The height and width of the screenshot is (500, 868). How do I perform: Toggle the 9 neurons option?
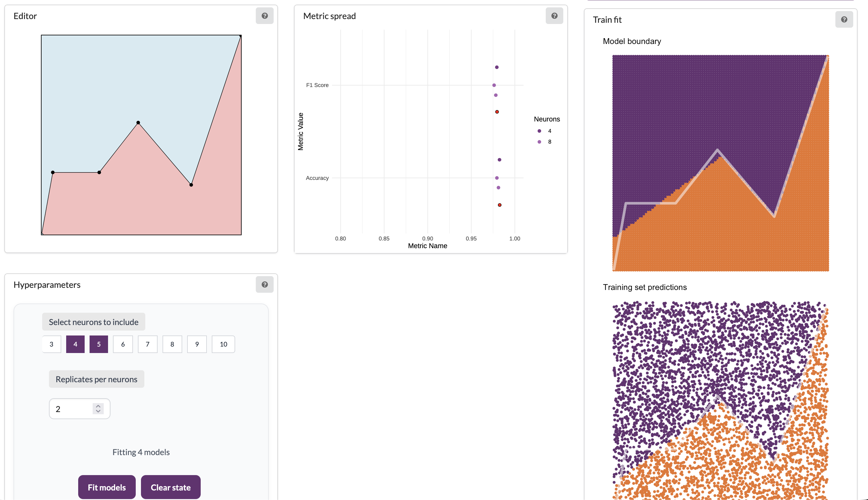point(197,344)
